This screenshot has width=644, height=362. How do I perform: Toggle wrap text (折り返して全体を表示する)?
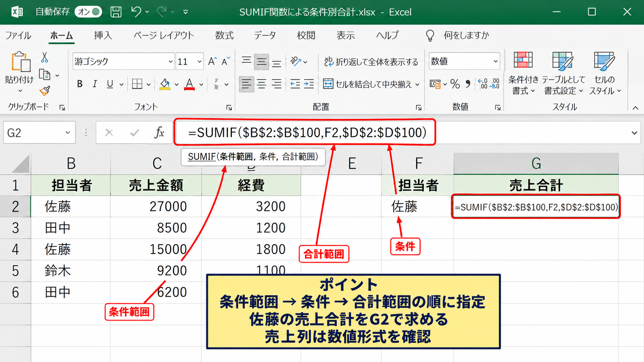coord(371,62)
